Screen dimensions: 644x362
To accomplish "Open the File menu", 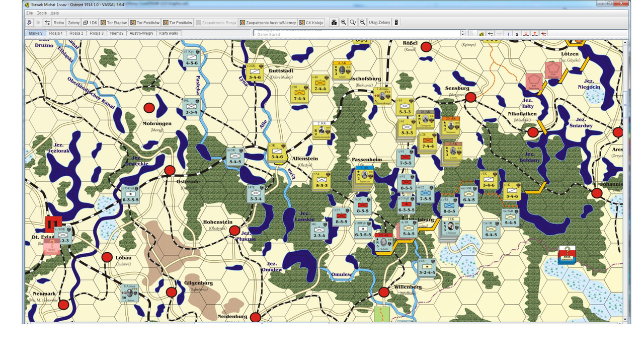I will pyautogui.click(x=29, y=13).
